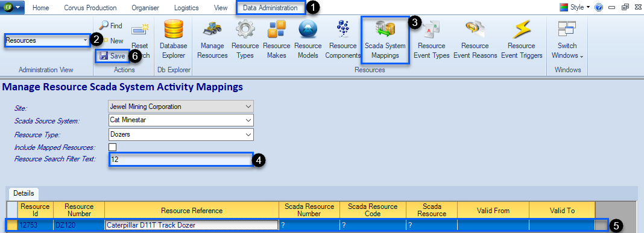Switch to the Logistics tab
644x233 pixels.
point(186,8)
